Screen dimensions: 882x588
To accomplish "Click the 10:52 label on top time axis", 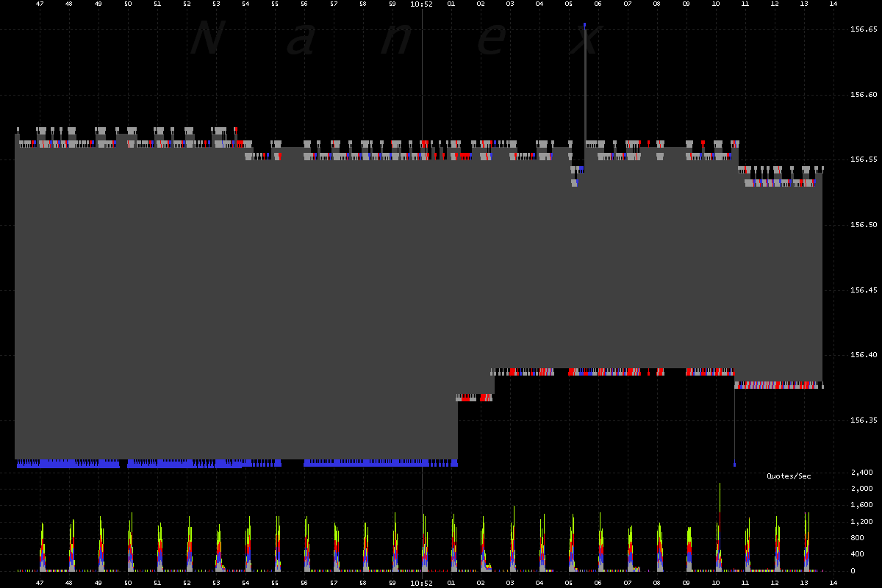I will [x=422, y=4].
